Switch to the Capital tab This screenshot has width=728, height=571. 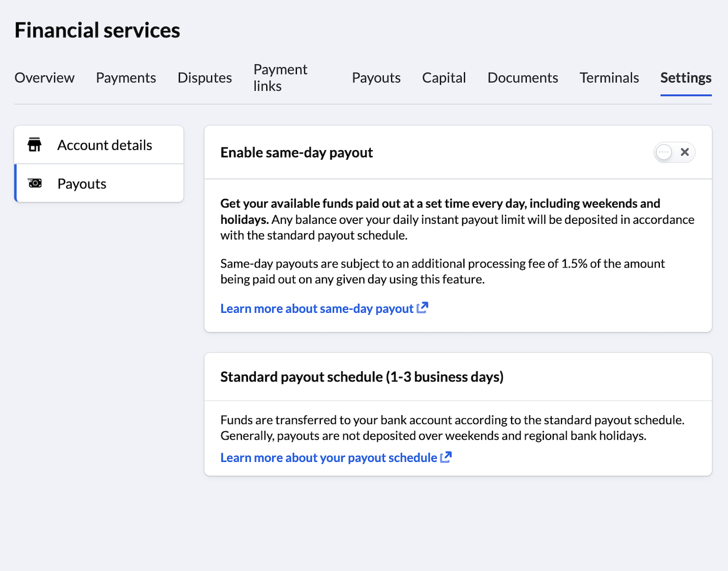click(x=444, y=78)
